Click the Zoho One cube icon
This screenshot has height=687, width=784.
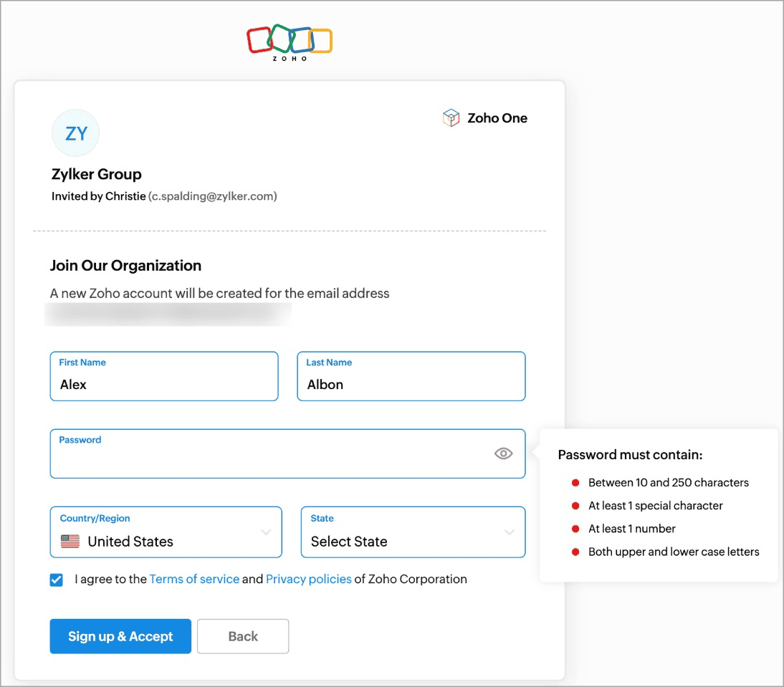pos(451,118)
